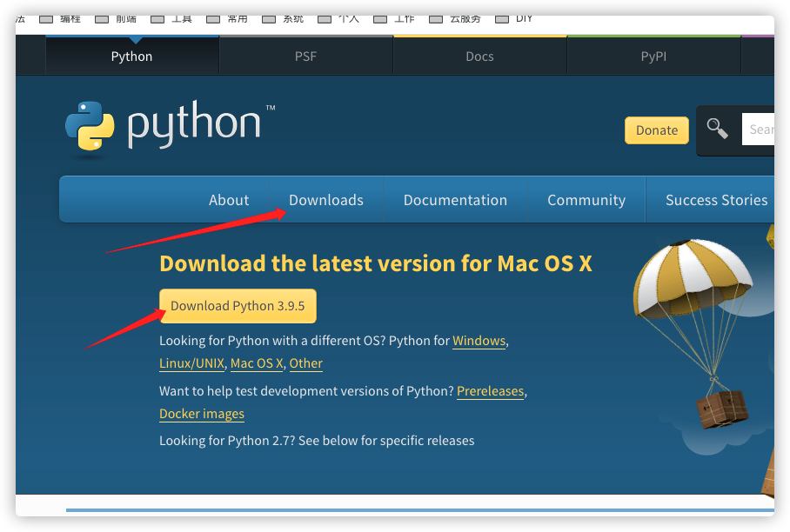The width and height of the screenshot is (790, 532).
Task: Focus the search input field
Action: pos(758,130)
